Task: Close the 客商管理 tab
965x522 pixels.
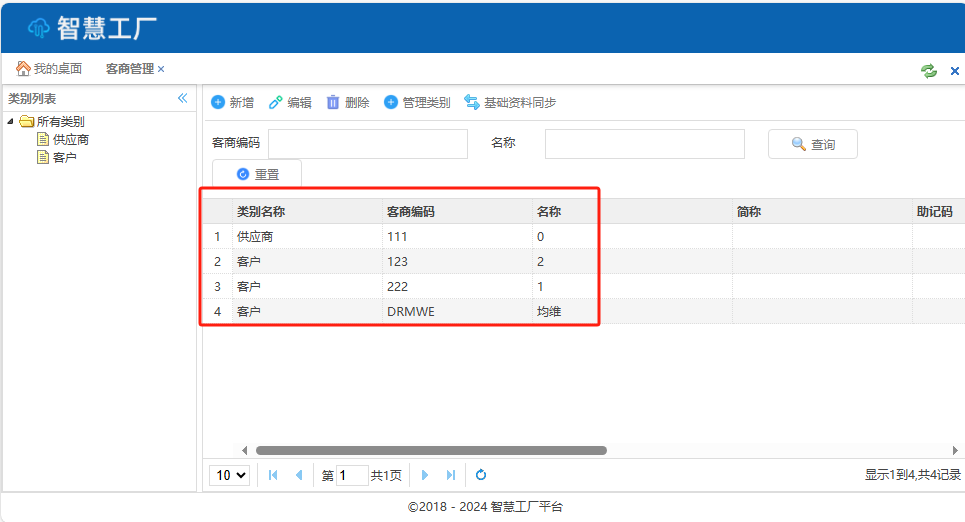Action: pos(161,69)
